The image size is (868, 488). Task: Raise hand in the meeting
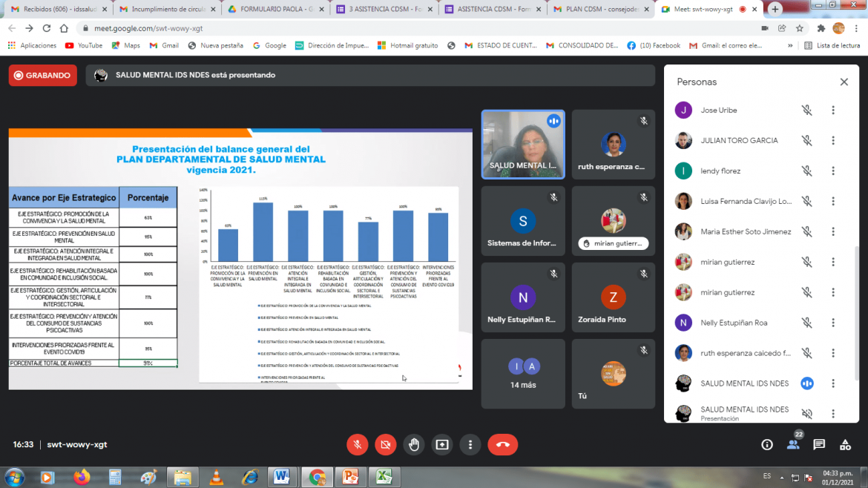pos(414,444)
